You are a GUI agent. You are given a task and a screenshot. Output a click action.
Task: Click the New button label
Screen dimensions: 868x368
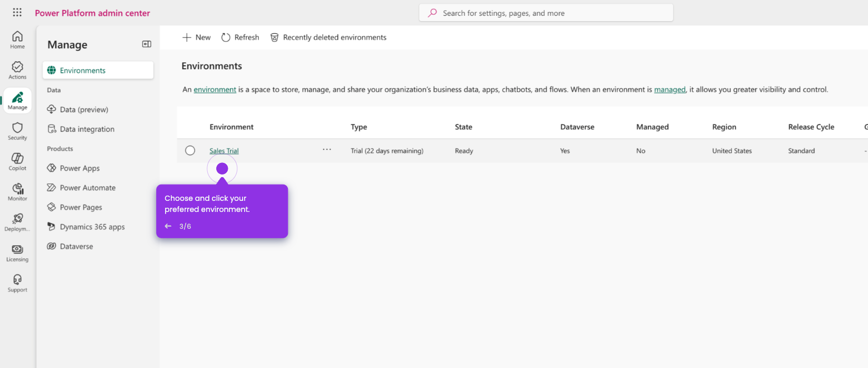coord(203,37)
